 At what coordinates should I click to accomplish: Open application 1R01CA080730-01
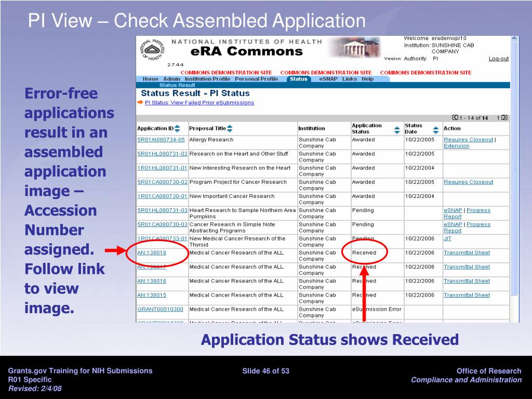pyautogui.click(x=162, y=196)
